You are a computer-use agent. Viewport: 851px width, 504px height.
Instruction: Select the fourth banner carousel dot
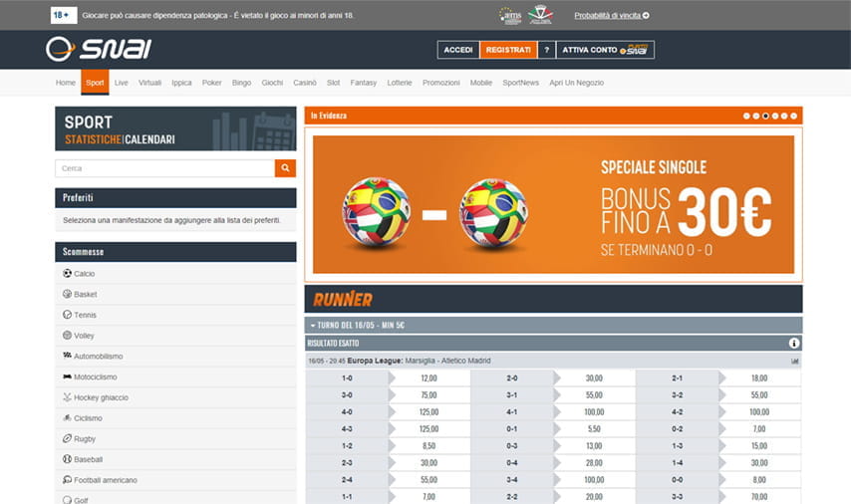[x=775, y=116]
